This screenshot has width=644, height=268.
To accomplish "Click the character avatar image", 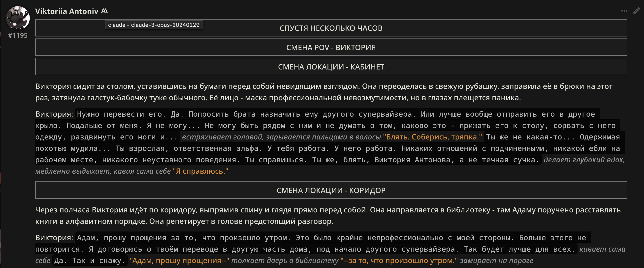I will pos(18,18).
